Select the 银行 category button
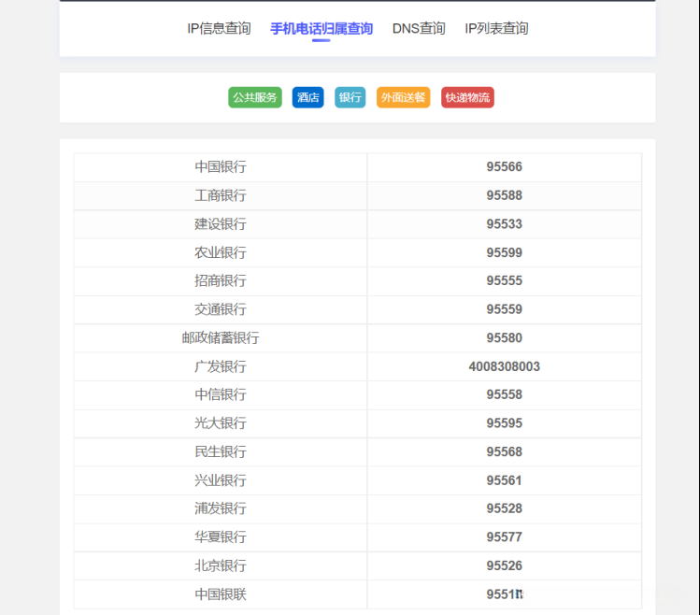 pyautogui.click(x=350, y=97)
